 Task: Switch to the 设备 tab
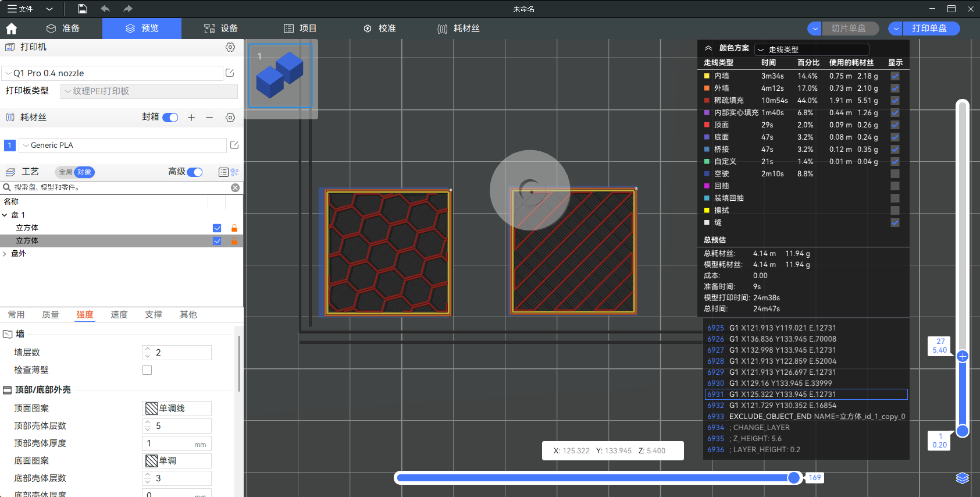pos(221,29)
